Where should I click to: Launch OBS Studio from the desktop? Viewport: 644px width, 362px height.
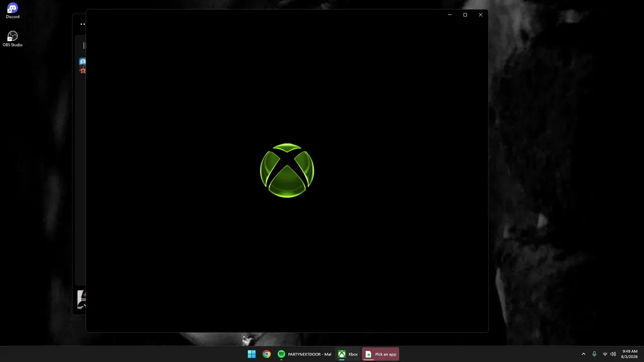(x=13, y=39)
